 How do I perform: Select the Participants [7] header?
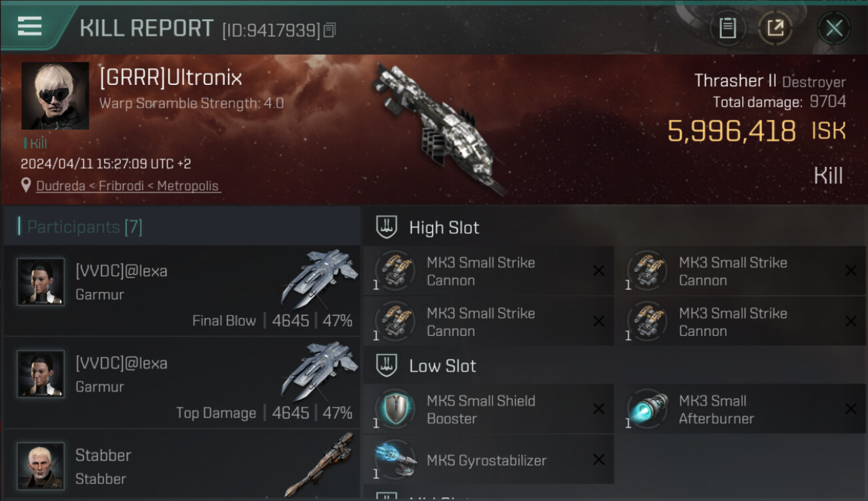[182, 226]
